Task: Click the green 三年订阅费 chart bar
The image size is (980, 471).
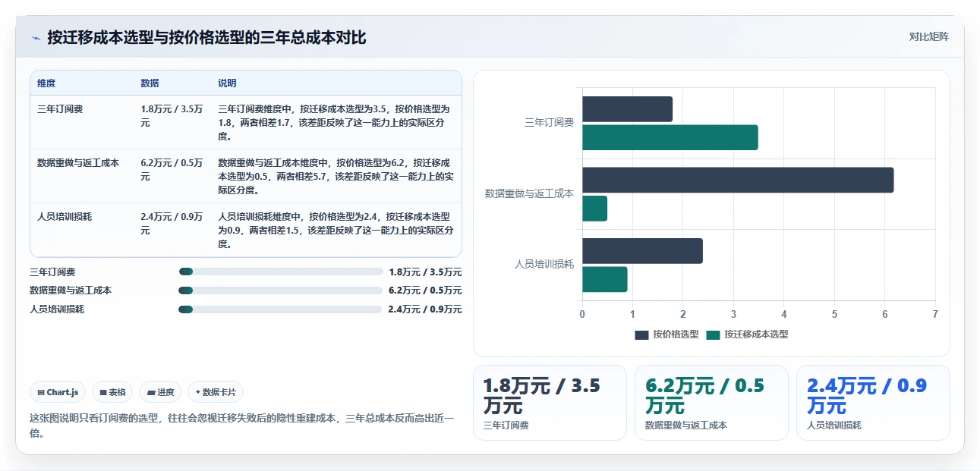Action: (x=670, y=137)
